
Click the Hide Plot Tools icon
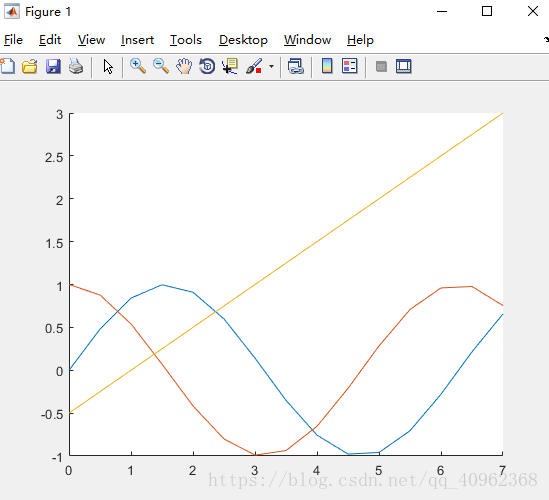click(x=381, y=66)
